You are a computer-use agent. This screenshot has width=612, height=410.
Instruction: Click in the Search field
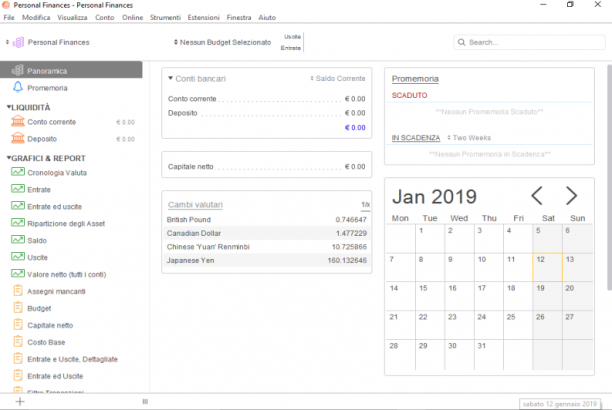[529, 42]
